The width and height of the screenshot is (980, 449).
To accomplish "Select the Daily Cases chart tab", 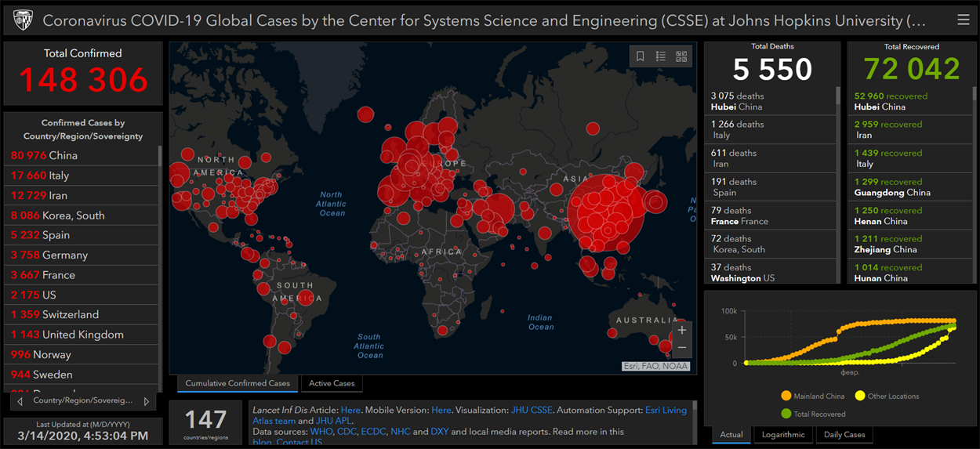I will click(844, 435).
